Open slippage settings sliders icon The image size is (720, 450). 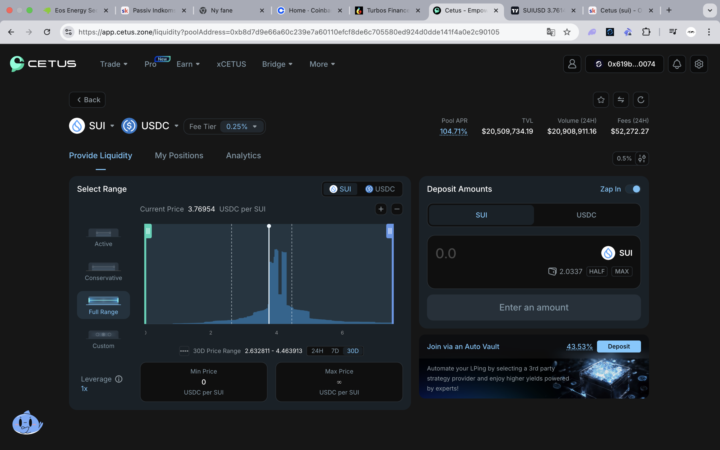coord(642,158)
